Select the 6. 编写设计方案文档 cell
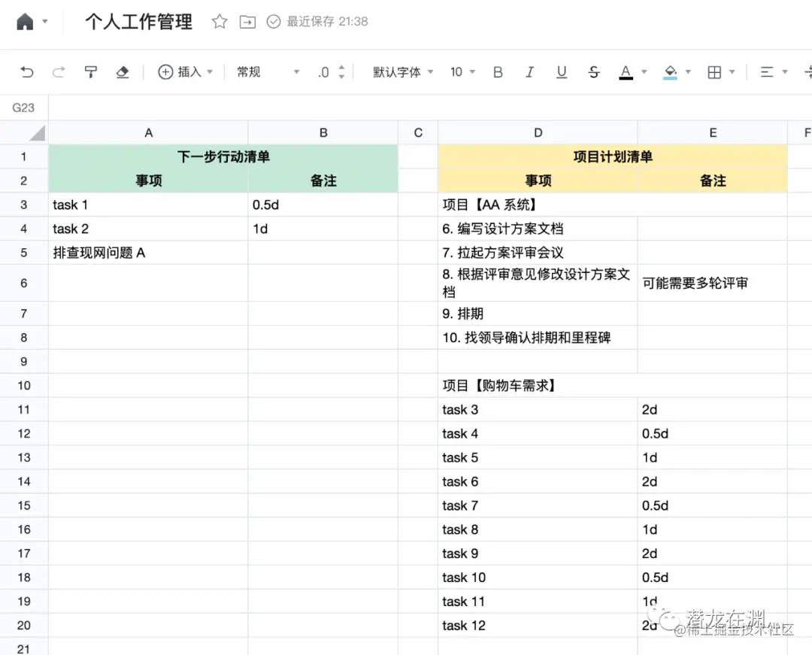Image resolution: width=812 pixels, height=655 pixels. pos(538,229)
